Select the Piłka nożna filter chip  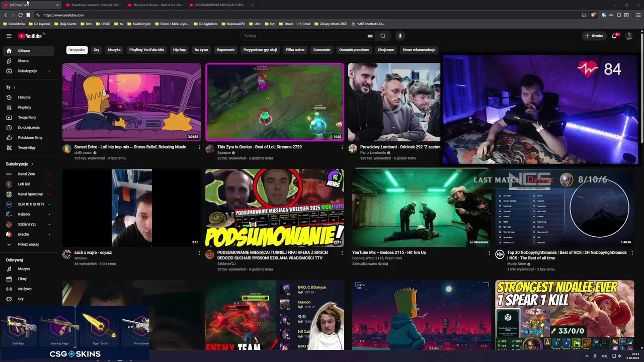pyautogui.click(x=295, y=50)
